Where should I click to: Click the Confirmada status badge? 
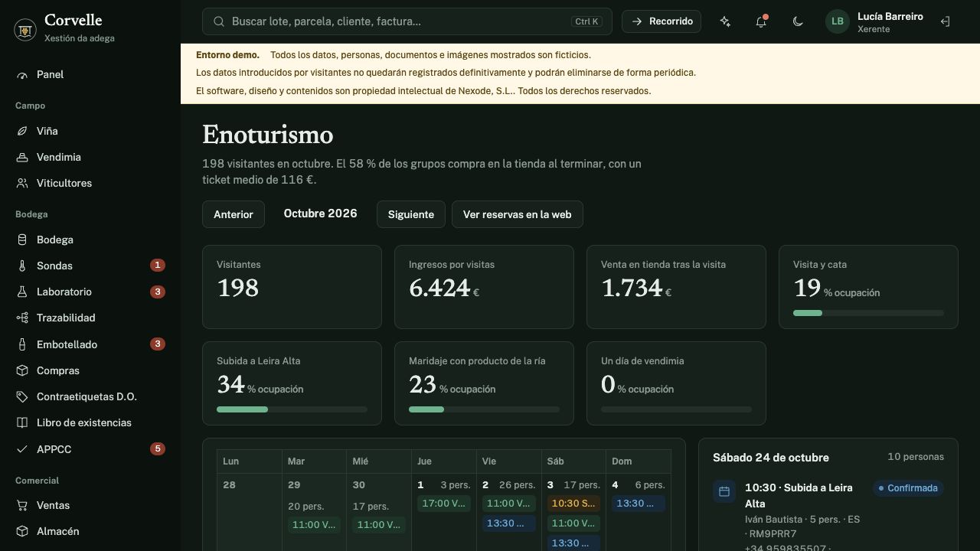click(908, 488)
